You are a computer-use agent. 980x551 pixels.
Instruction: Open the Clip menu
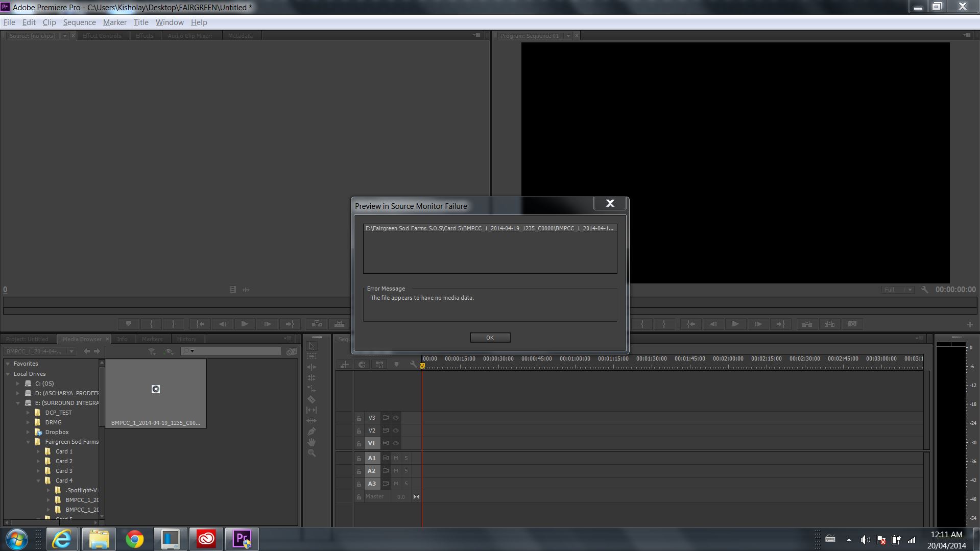pyautogui.click(x=49, y=22)
